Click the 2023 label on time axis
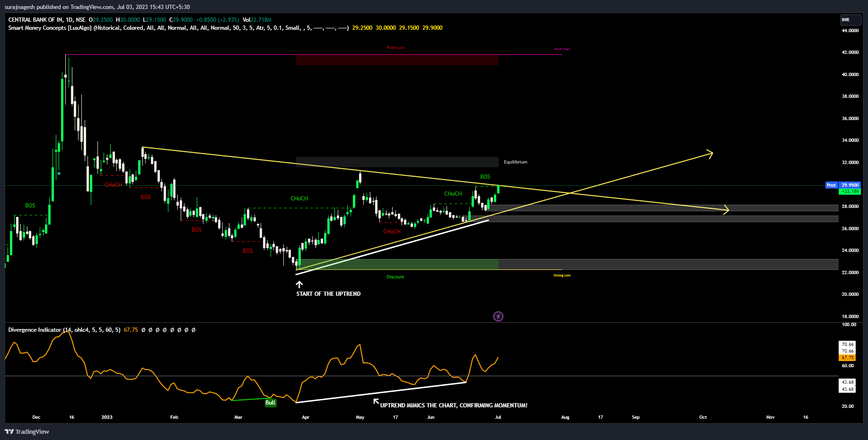This screenshot has height=440, width=868. 107,417
